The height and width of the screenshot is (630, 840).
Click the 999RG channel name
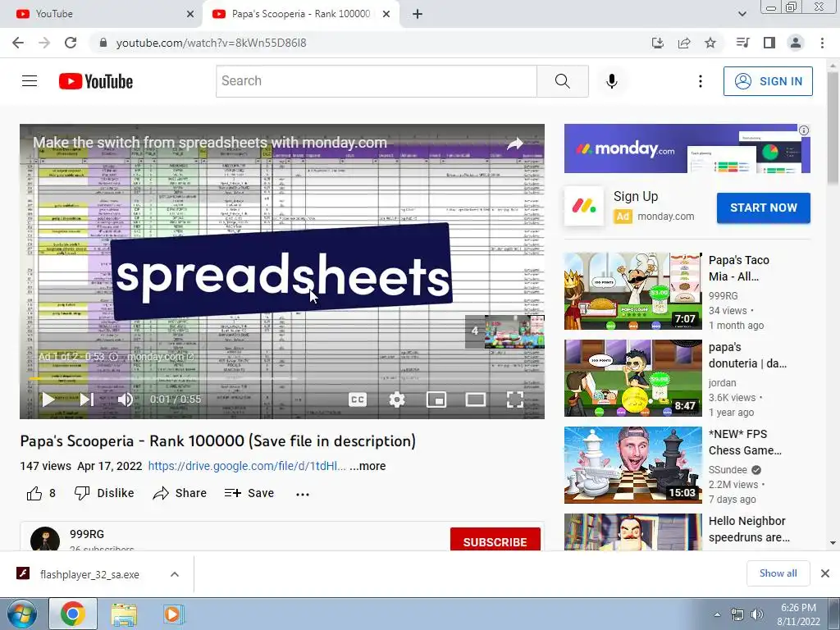pyautogui.click(x=87, y=534)
